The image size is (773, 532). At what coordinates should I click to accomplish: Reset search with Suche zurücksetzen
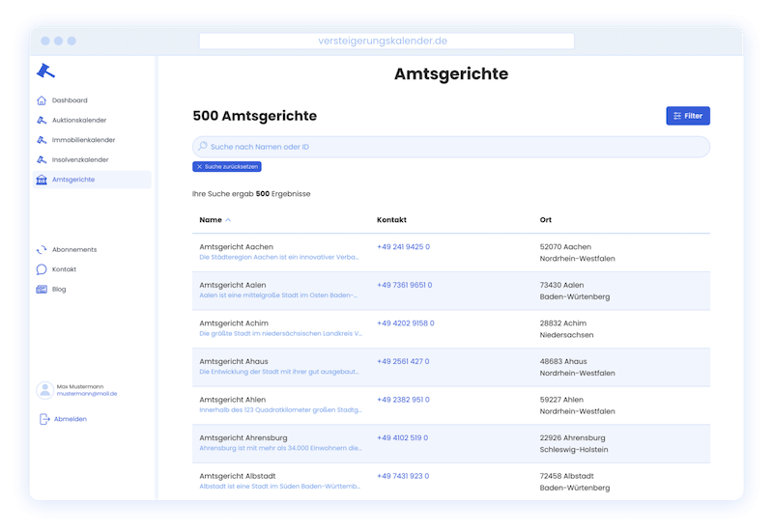click(227, 167)
